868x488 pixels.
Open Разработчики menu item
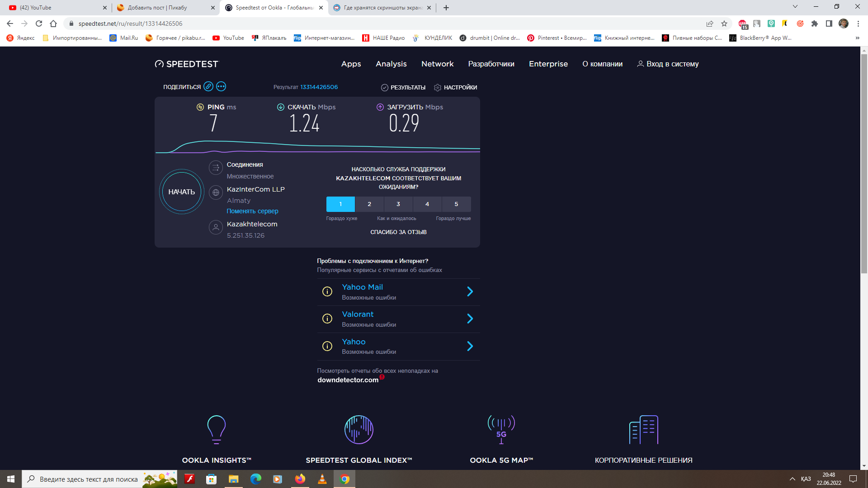[491, 64]
